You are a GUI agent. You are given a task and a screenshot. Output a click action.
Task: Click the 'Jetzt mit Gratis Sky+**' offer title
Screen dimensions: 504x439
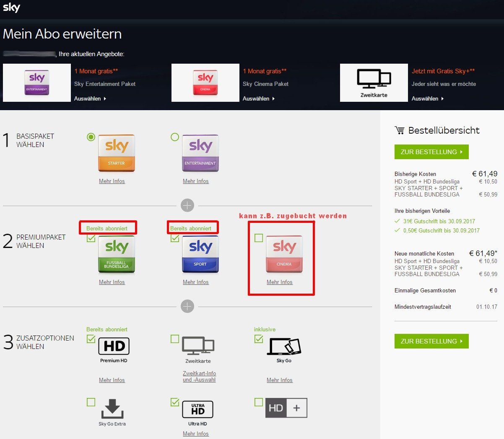(x=443, y=71)
